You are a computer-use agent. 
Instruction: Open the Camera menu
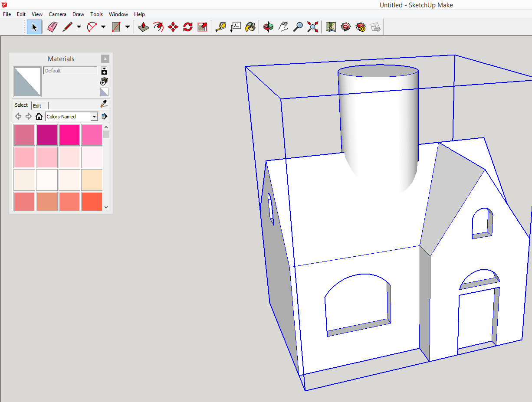coord(57,14)
